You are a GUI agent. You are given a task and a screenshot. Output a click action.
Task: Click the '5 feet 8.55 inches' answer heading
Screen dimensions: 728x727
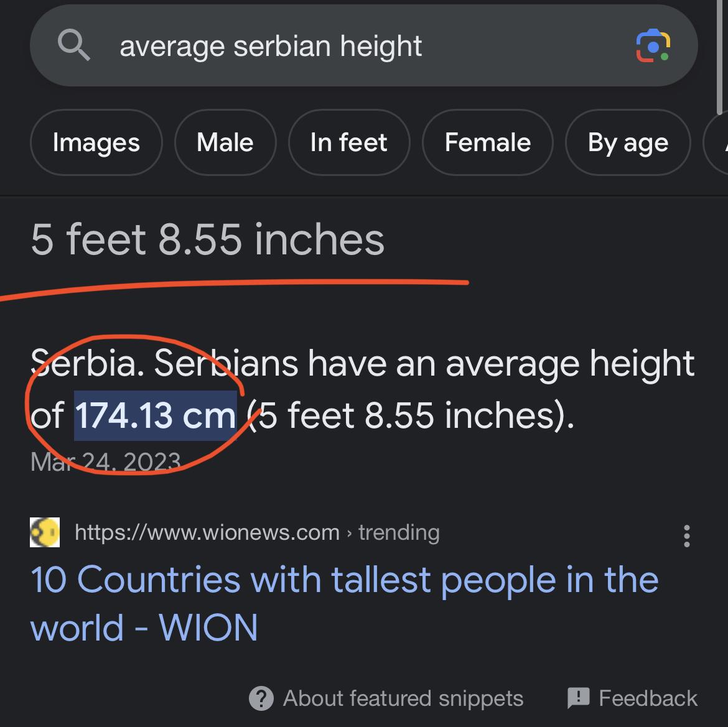tap(208, 240)
